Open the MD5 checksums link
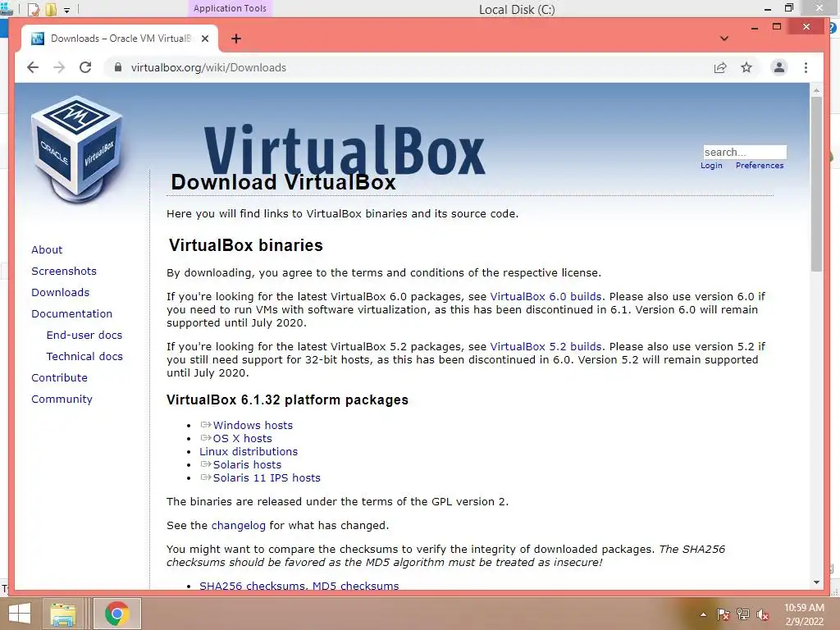 [355, 586]
